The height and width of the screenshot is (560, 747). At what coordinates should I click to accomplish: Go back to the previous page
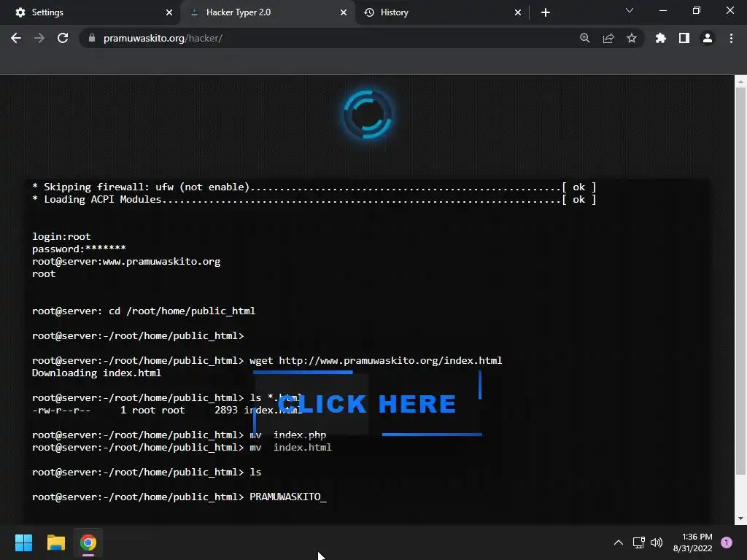[x=16, y=38]
